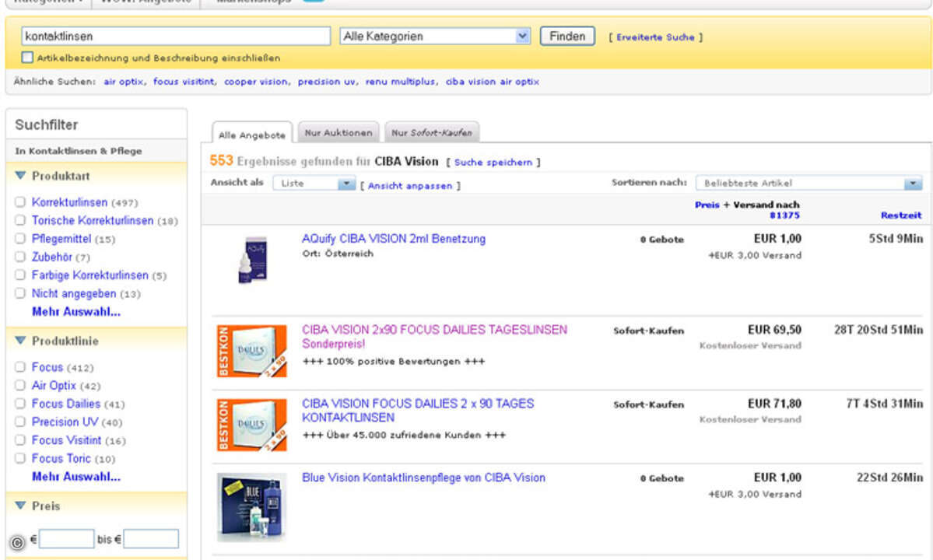Image resolution: width=933 pixels, height=560 pixels.
Task: Check the Torische Korrekturlinsen filter checkbox
Action: coord(20,221)
